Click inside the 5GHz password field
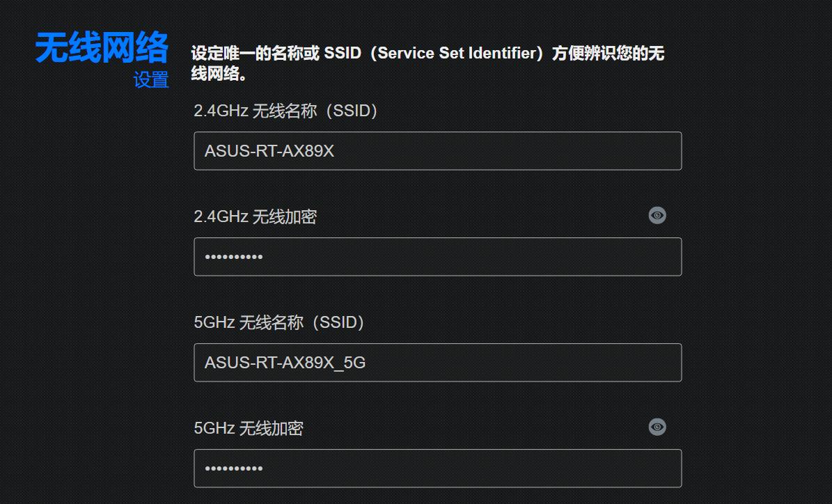Image resolution: width=832 pixels, height=504 pixels. 437,468
